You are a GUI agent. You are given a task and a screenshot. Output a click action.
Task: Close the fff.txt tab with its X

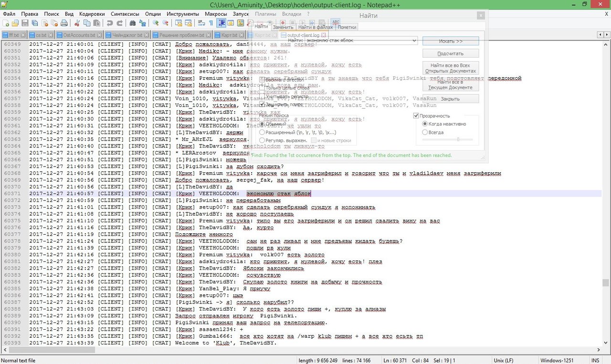coord(23,35)
